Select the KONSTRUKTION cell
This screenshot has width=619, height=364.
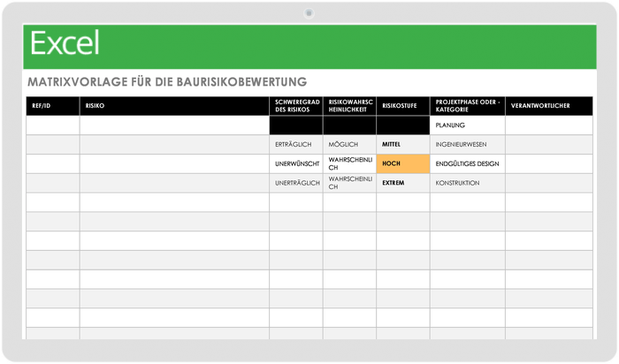pyautogui.click(x=468, y=184)
